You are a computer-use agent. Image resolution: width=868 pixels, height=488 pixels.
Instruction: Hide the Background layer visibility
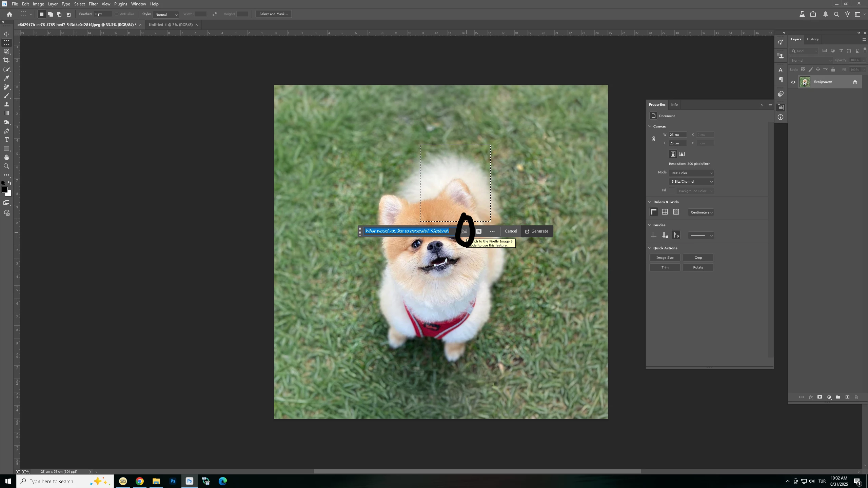click(793, 82)
